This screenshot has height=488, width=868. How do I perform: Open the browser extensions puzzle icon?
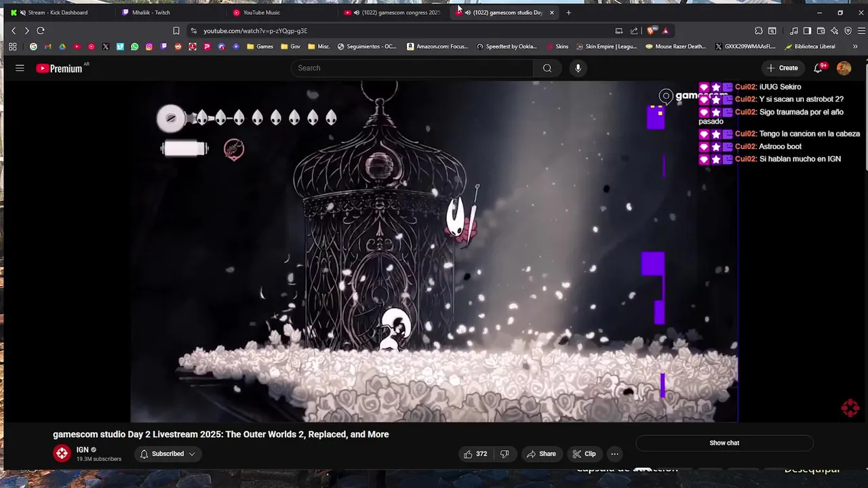click(x=759, y=30)
